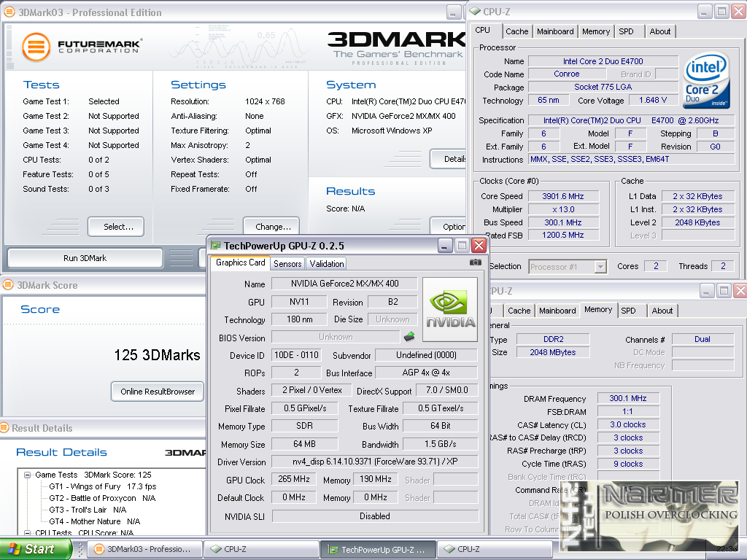The height and width of the screenshot is (560, 747).
Task: Open the Windows Start menu
Action: coord(35,549)
